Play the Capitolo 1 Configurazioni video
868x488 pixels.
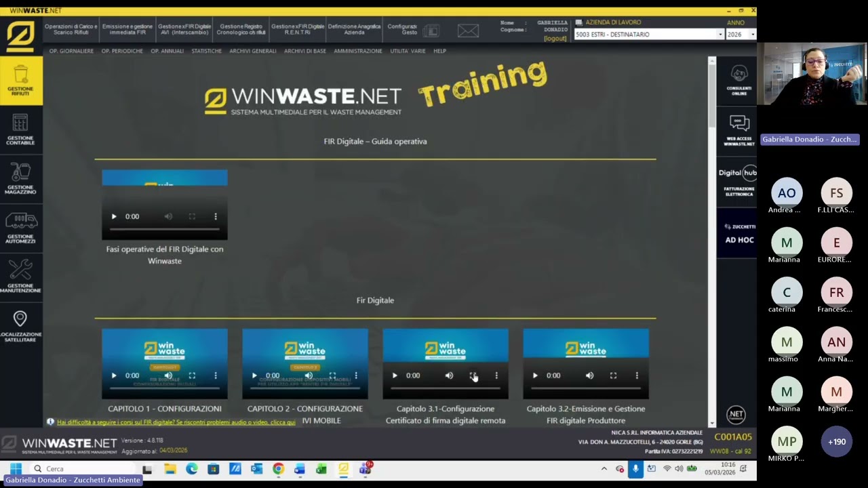pyautogui.click(x=114, y=375)
